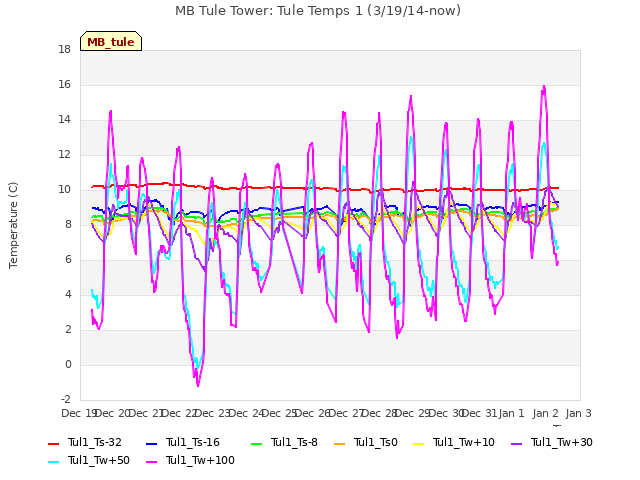Click the 4 y-axis tick label
640x480 pixels.
click(x=68, y=295)
